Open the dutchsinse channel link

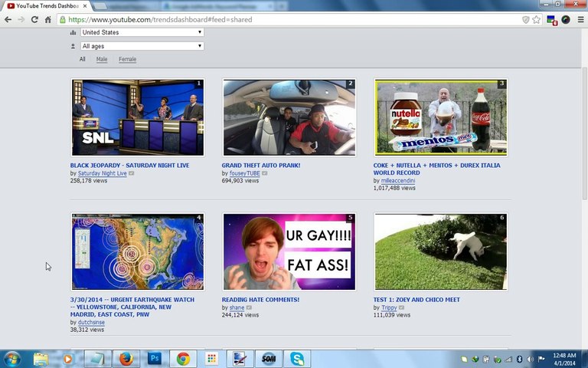pos(91,322)
